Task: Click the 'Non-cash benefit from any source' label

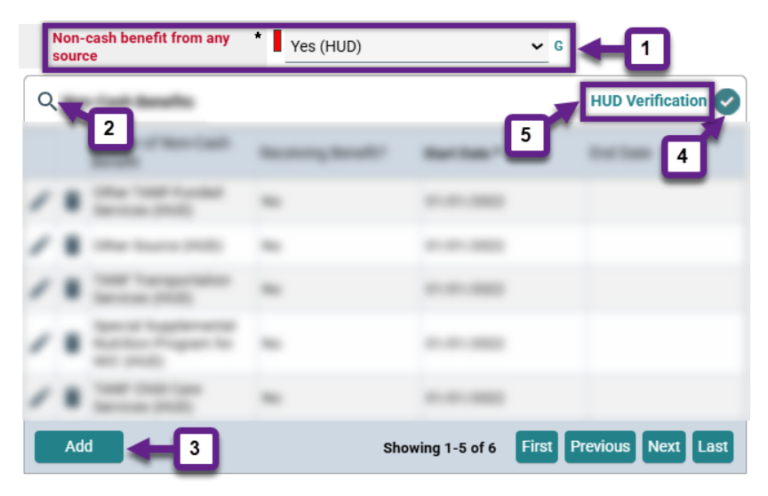Action: (x=141, y=47)
